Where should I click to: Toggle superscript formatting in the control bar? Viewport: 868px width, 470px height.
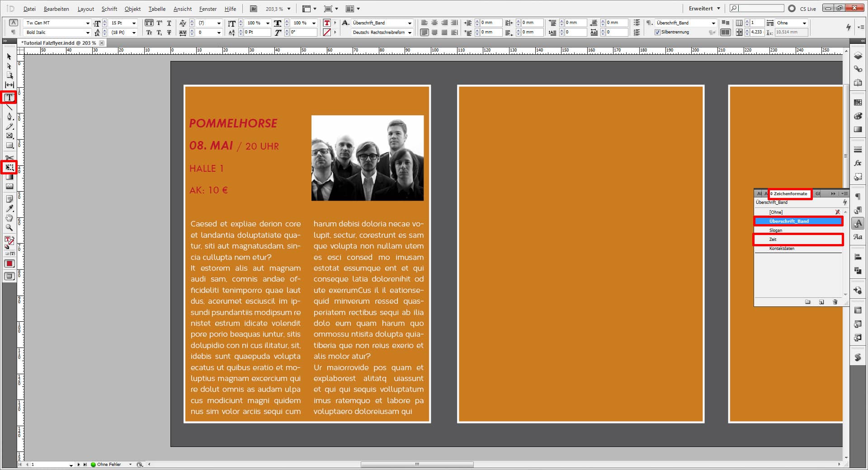point(159,23)
